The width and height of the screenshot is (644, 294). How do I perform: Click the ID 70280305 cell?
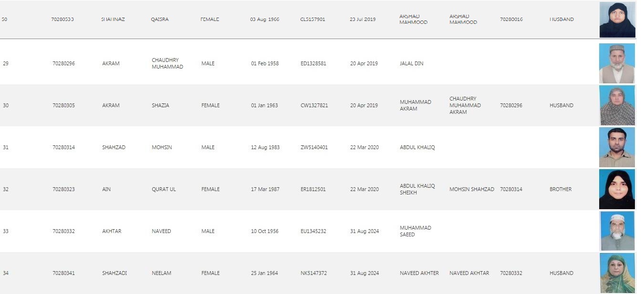click(x=63, y=105)
